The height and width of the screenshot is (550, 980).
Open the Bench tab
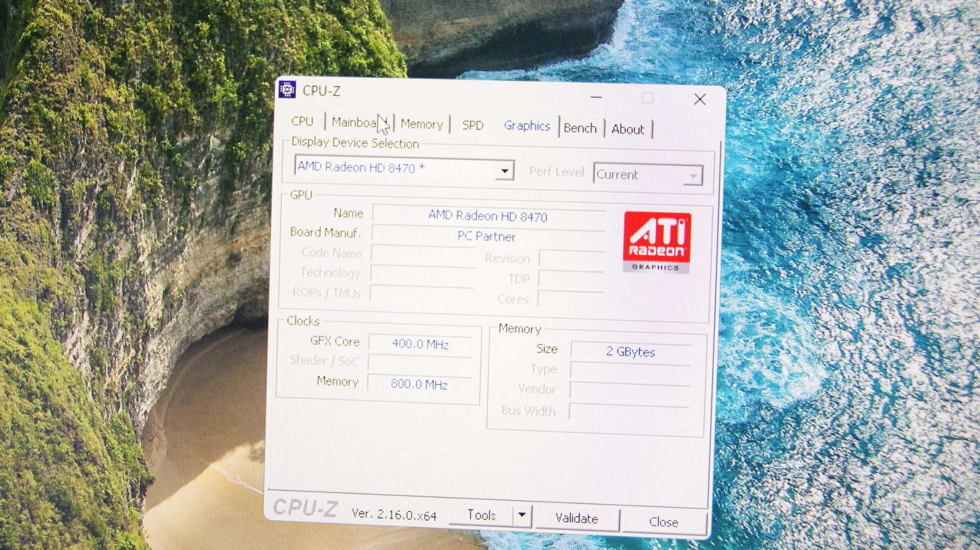[580, 128]
